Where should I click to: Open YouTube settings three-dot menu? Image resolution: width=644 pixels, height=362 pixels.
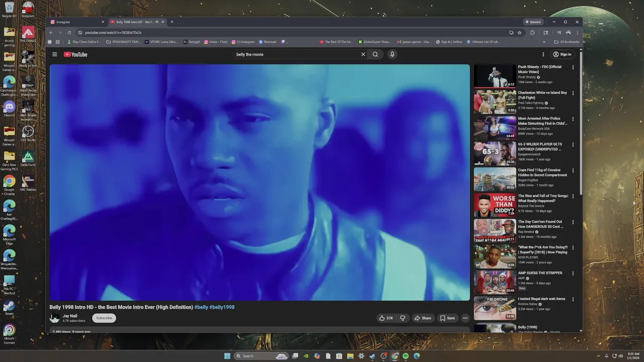pos(543,54)
